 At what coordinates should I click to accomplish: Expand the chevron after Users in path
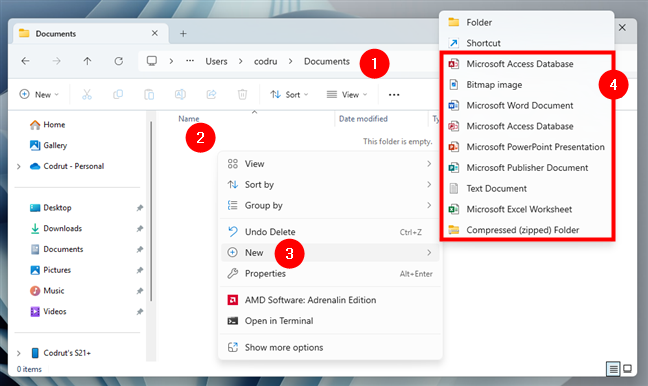(x=241, y=61)
